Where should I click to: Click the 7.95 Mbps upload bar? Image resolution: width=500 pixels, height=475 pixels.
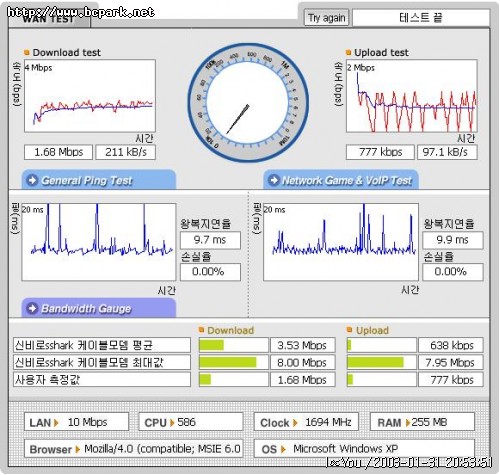coord(381,362)
